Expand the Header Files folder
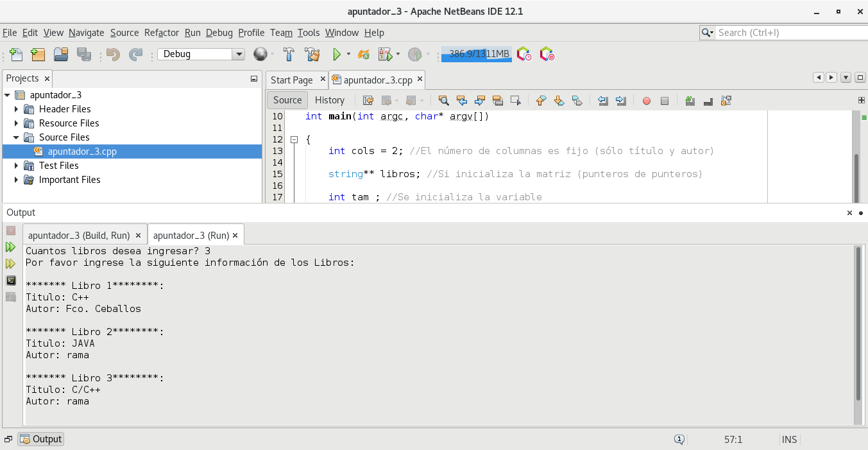This screenshot has width=868, height=450. (x=17, y=109)
